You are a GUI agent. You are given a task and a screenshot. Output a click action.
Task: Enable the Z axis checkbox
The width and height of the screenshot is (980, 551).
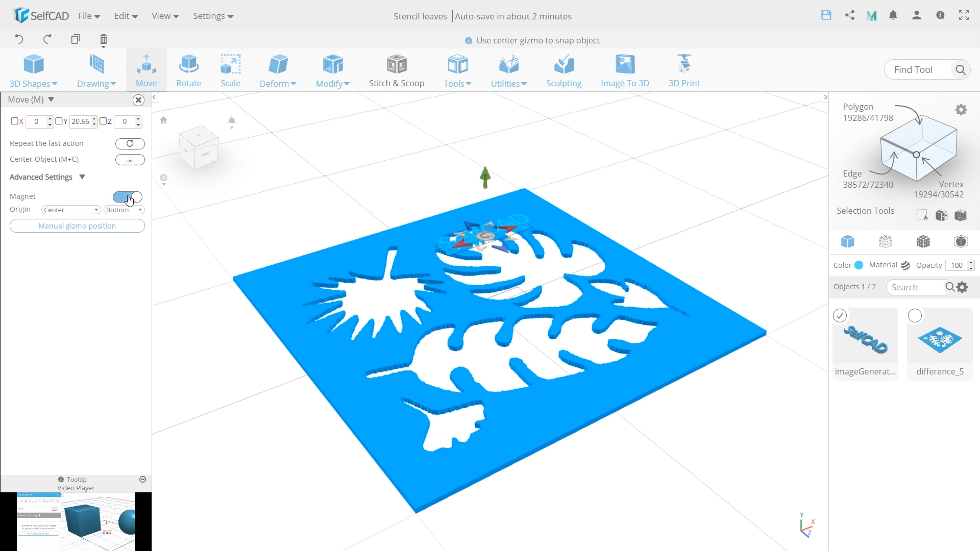coord(103,121)
